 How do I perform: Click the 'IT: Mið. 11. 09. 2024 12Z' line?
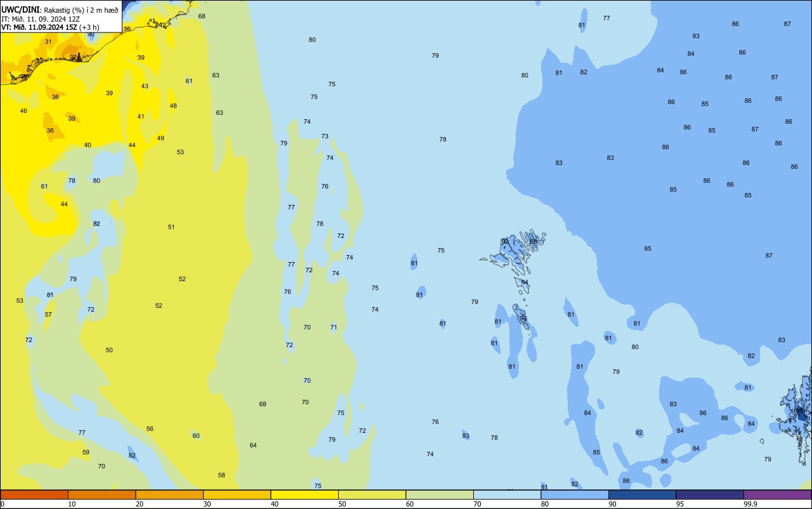[41, 18]
